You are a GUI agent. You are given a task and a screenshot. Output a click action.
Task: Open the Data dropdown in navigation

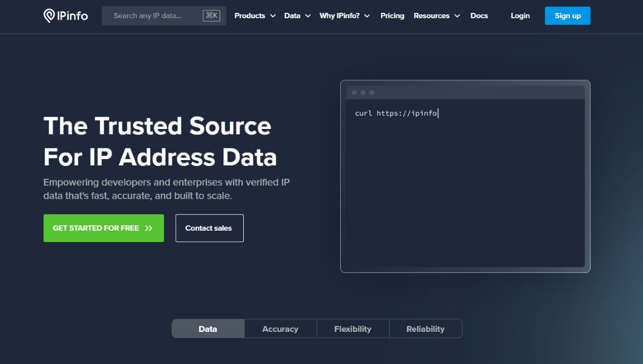[297, 16]
